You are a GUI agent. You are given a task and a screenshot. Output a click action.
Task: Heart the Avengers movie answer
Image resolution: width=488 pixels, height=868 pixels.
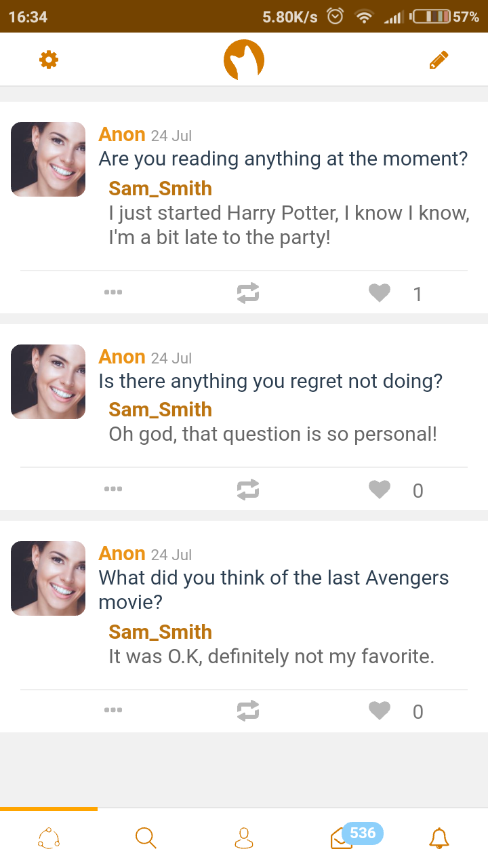coord(380,711)
